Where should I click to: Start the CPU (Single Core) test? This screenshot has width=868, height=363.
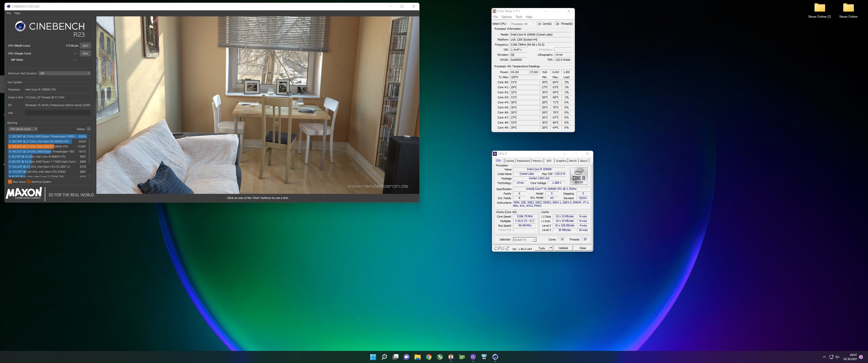pyautogui.click(x=85, y=53)
